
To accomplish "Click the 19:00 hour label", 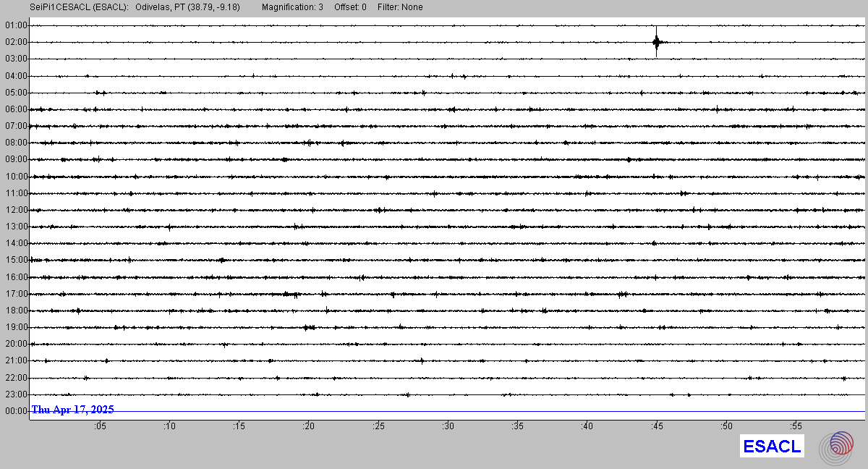I will [16, 327].
